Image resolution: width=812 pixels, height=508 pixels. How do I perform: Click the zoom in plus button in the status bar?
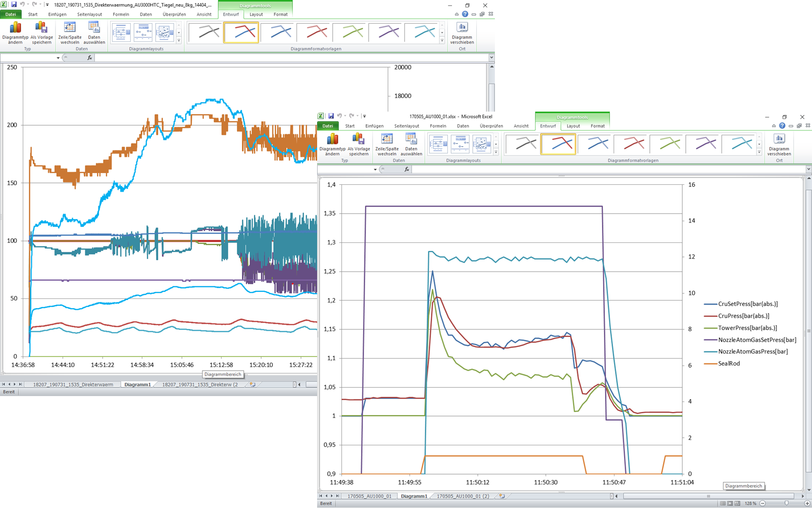807,503
